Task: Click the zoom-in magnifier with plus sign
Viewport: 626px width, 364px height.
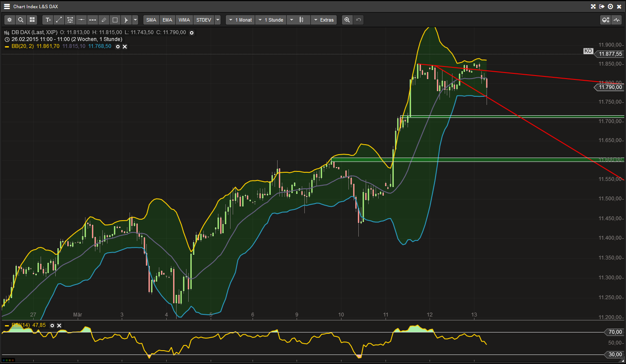Action: point(347,19)
